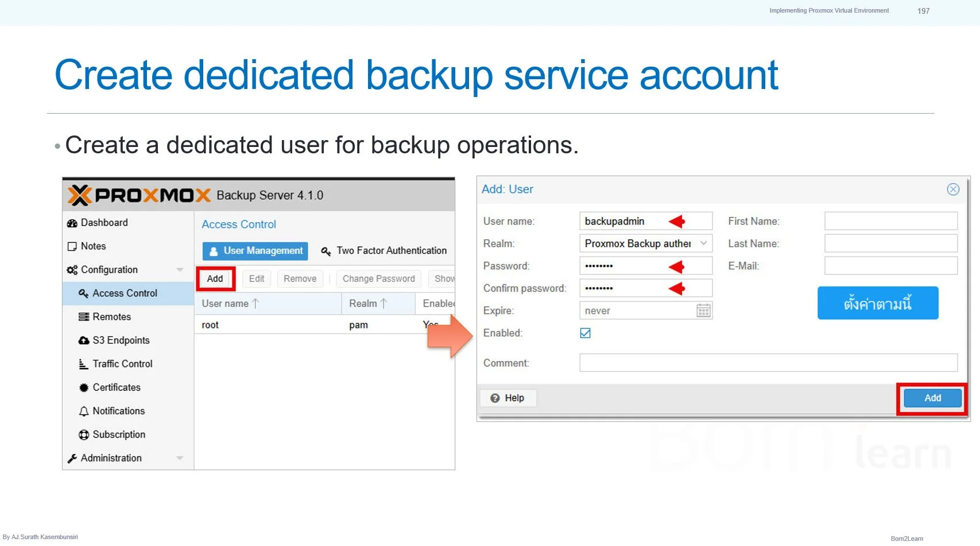980x546 pixels.
Task: Open Certificates in the sidebar
Action: (x=110, y=388)
